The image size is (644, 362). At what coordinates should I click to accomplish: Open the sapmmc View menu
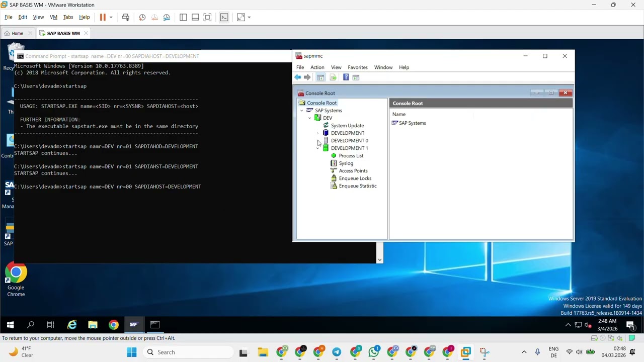pyautogui.click(x=336, y=67)
